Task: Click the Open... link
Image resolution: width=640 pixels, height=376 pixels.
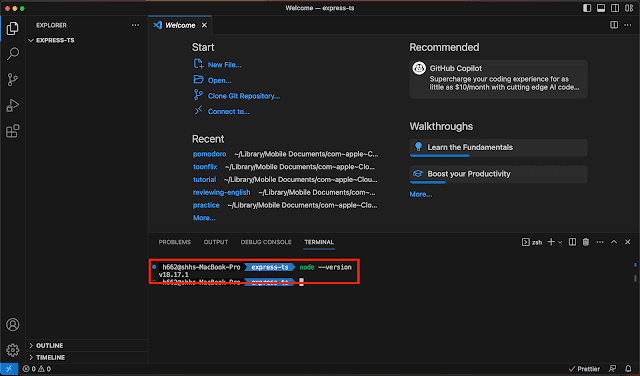Action: pyautogui.click(x=220, y=80)
